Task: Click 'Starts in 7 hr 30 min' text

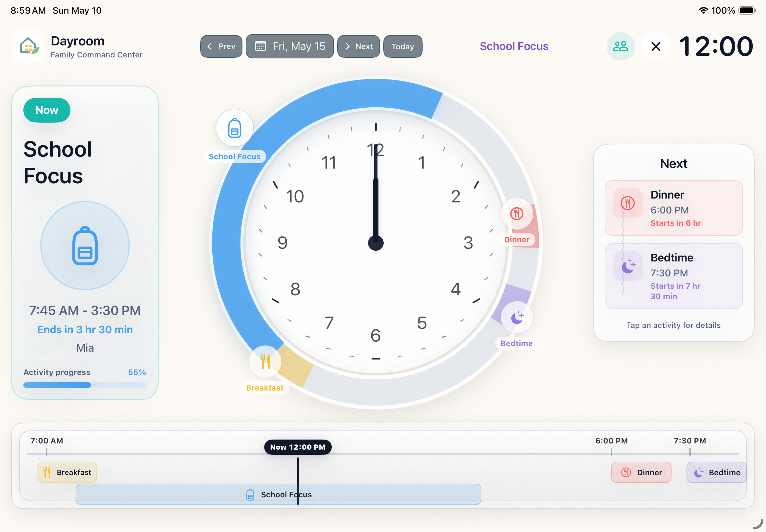Action: pyautogui.click(x=676, y=291)
